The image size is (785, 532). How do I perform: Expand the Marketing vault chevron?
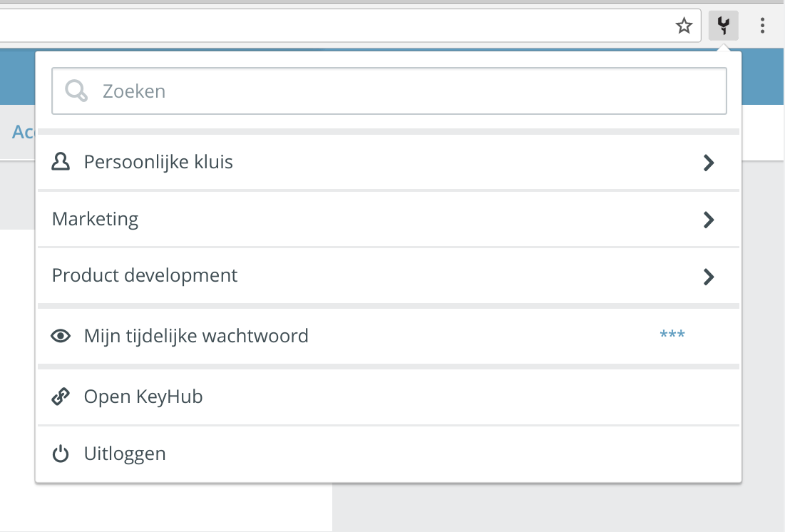(x=709, y=220)
